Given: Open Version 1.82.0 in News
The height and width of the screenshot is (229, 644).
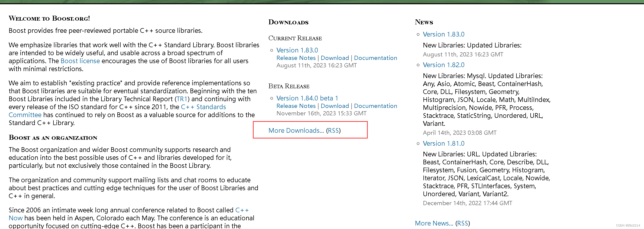Looking at the screenshot, I should point(444,65).
